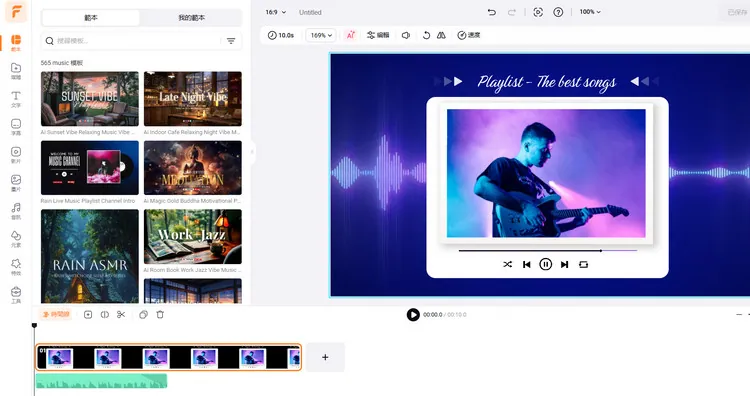Select the Rain ASMR template thumbnail
This screenshot has width=750, height=396.
click(90, 256)
